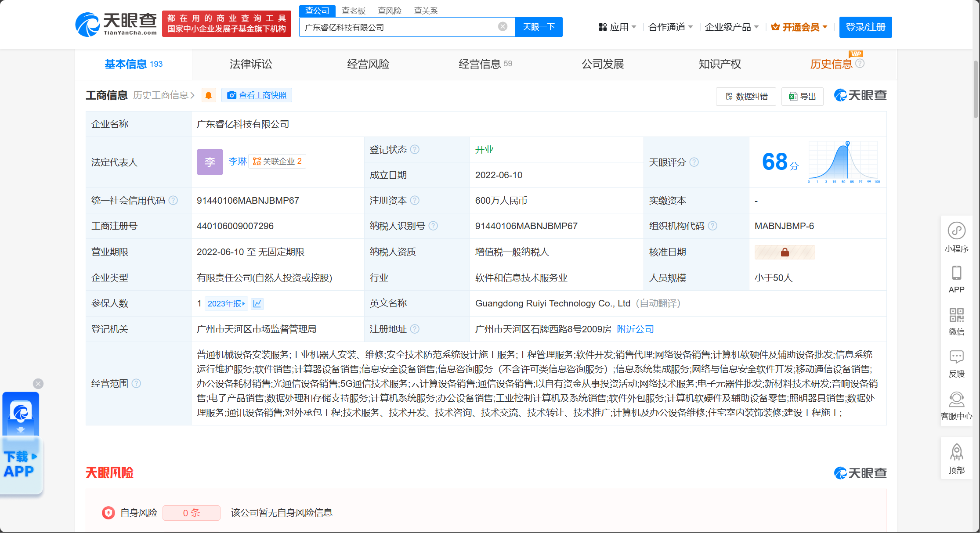Click the red banner 国家中小企业发展子基金旗下机构
Viewport: 980px width, 533px height.
227,24
